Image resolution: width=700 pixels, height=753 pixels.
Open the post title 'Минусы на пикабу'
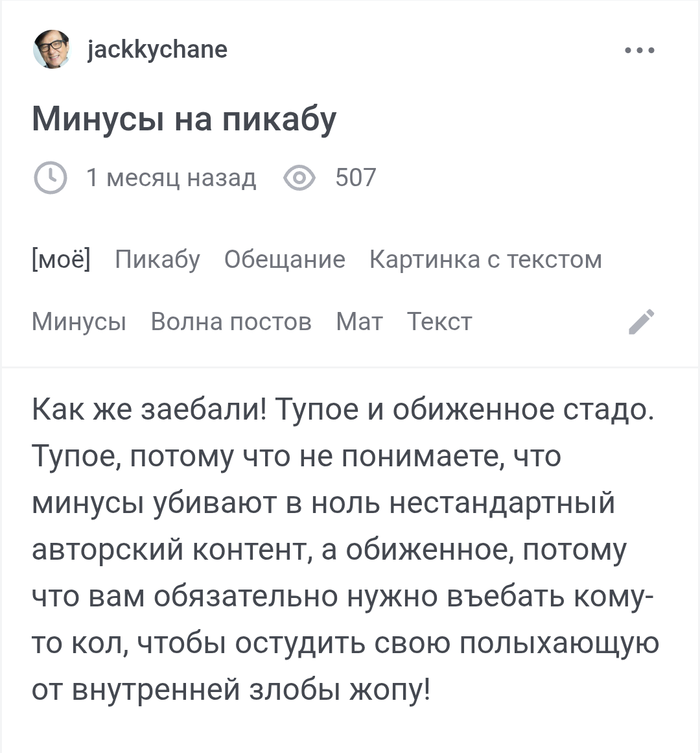184,119
